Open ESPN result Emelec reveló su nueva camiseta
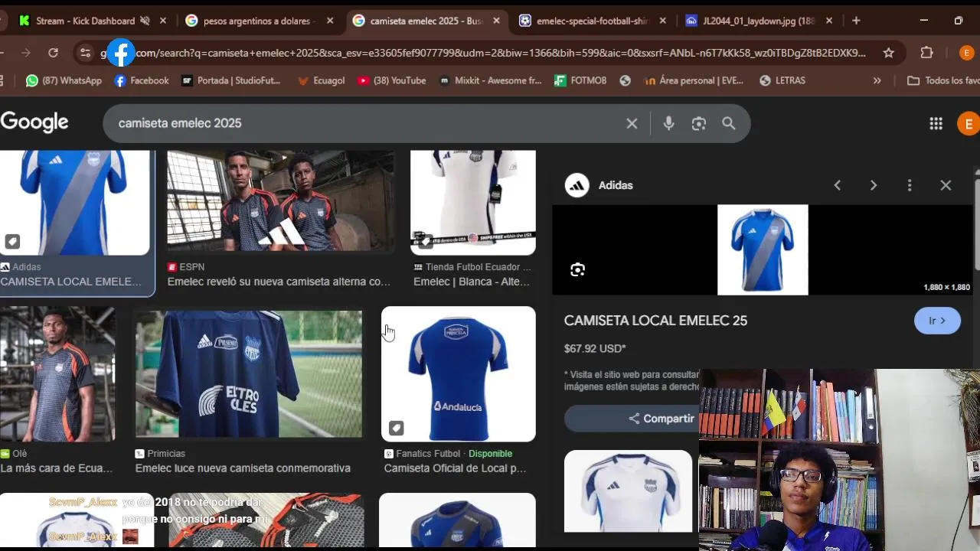Image resolution: width=980 pixels, height=551 pixels. (x=279, y=282)
